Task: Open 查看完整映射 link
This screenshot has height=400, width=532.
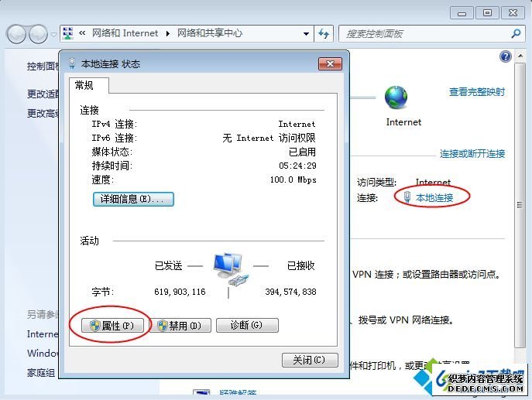Action: point(477,92)
